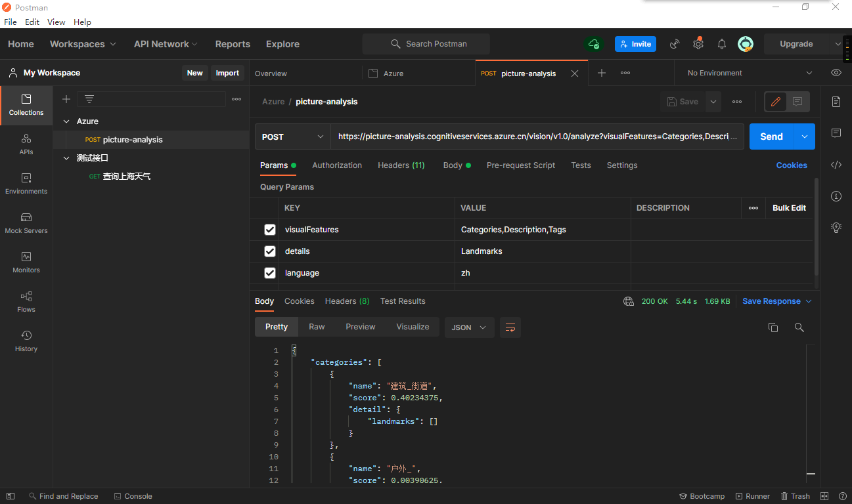Screen dimensions: 852x504
Task: Uncheck the details param checkbox
Action: pos(270,251)
